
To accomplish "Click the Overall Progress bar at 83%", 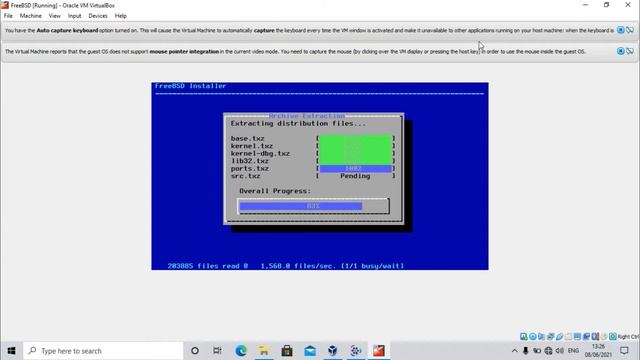I will click(313, 206).
